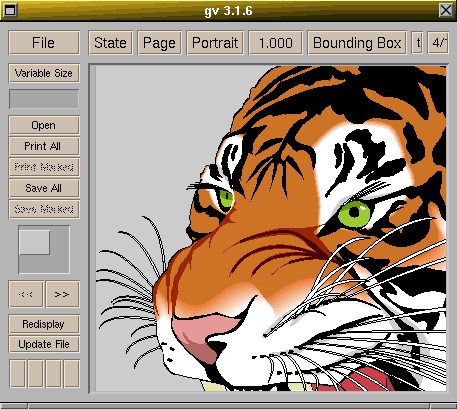The height and width of the screenshot is (409, 457).
Task: Click the panner view thumb
Action: pos(34,242)
